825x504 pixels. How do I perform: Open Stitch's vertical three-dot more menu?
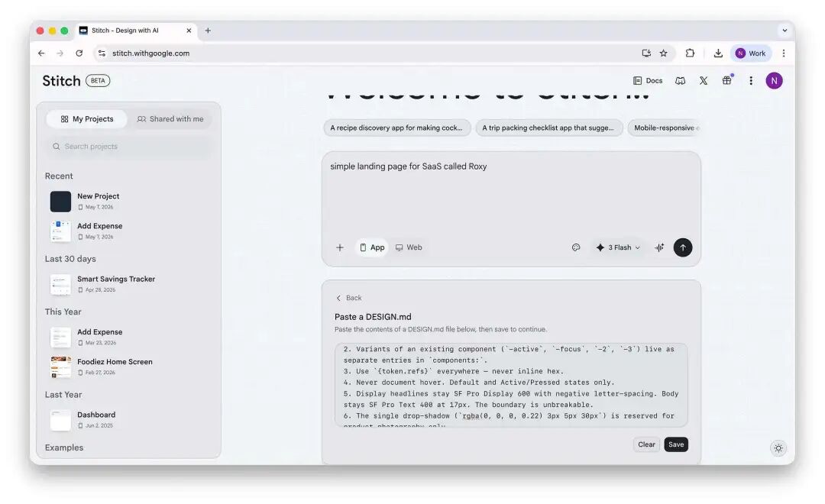[x=751, y=80]
